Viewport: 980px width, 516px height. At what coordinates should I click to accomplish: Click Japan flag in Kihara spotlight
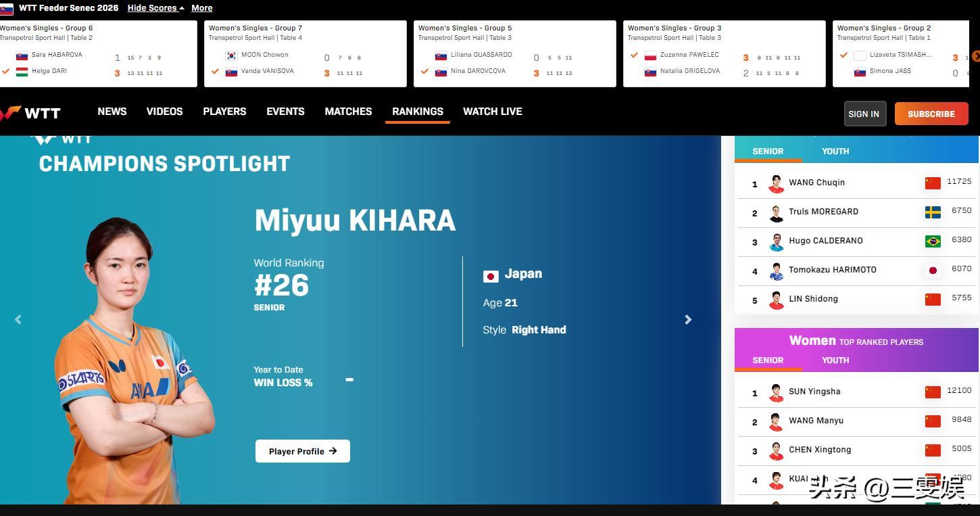pyautogui.click(x=491, y=276)
